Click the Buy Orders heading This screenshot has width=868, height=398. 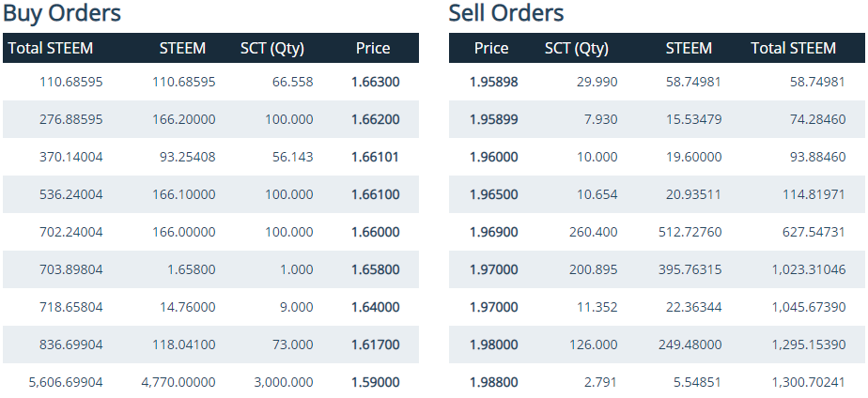tap(62, 13)
